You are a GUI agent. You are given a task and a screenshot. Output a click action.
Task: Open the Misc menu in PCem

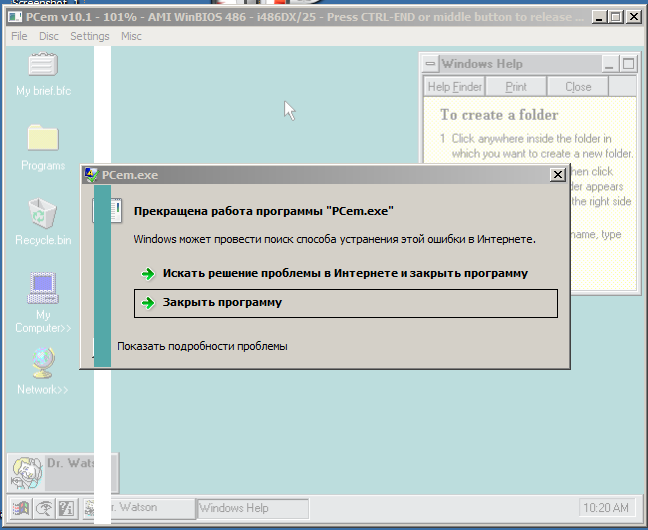click(x=131, y=36)
